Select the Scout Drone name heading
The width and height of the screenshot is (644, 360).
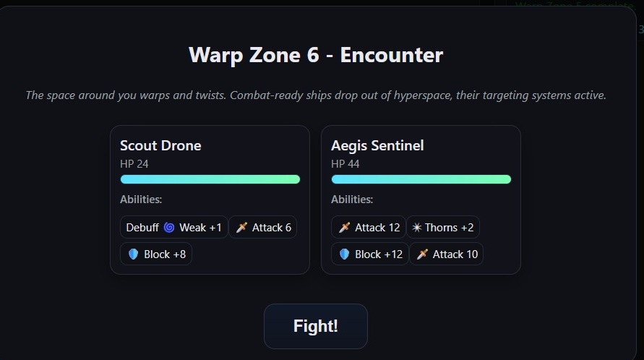coord(160,145)
